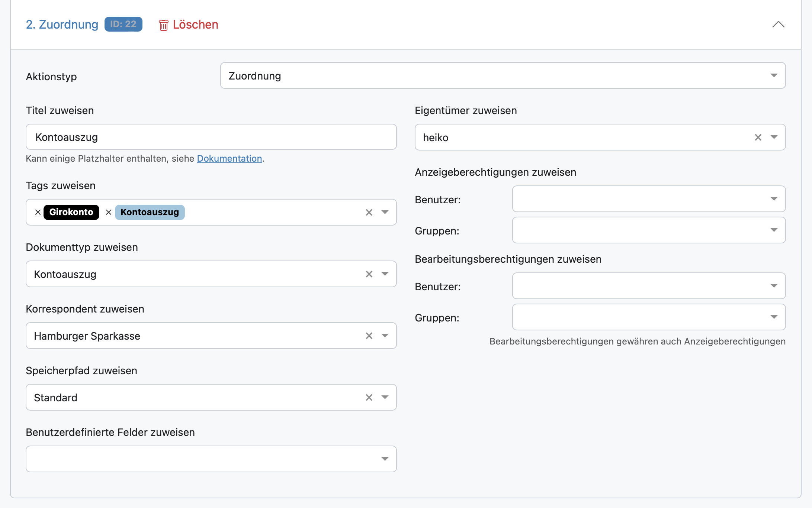Remove the Kontoauszug tag with its X
The width and height of the screenshot is (812, 508).
(x=109, y=212)
